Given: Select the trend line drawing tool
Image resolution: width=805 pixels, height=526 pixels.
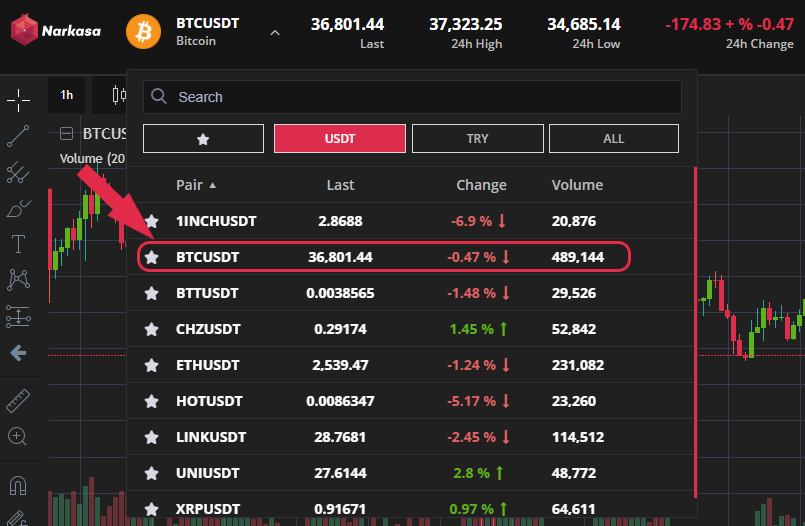Looking at the screenshot, I should pos(18,136).
